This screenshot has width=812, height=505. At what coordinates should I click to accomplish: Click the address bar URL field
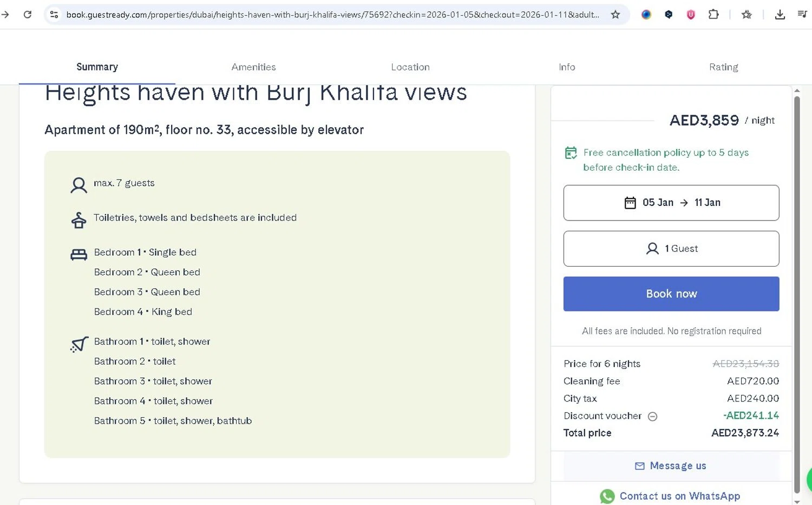[332, 15]
